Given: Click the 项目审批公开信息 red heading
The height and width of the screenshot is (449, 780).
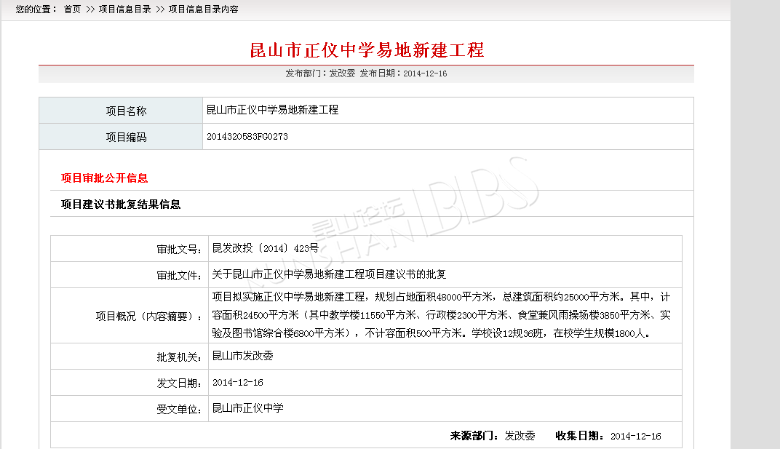Looking at the screenshot, I should pos(104,178).
